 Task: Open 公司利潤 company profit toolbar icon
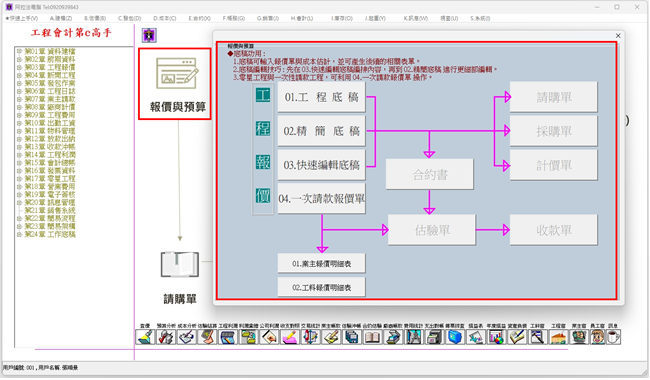point(269,337)
